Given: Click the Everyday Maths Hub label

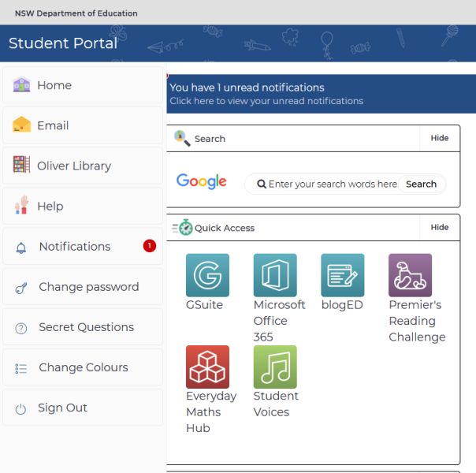Looking at the screenshot, I should pyautogui.click(x=211, y=412).
